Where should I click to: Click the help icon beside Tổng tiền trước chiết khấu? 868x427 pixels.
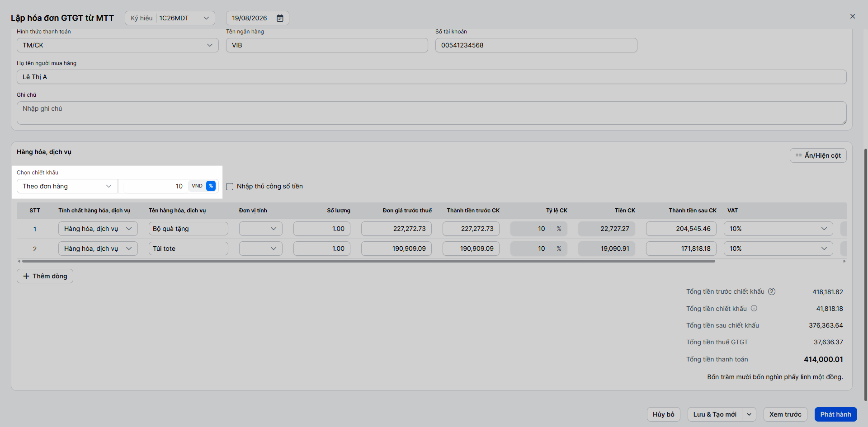tap(772, 291)
